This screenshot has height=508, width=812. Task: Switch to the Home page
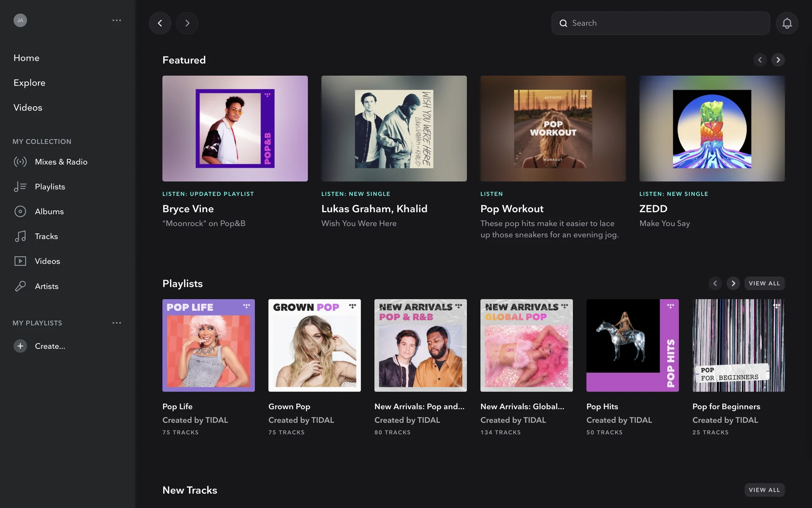tap(26, 58)
